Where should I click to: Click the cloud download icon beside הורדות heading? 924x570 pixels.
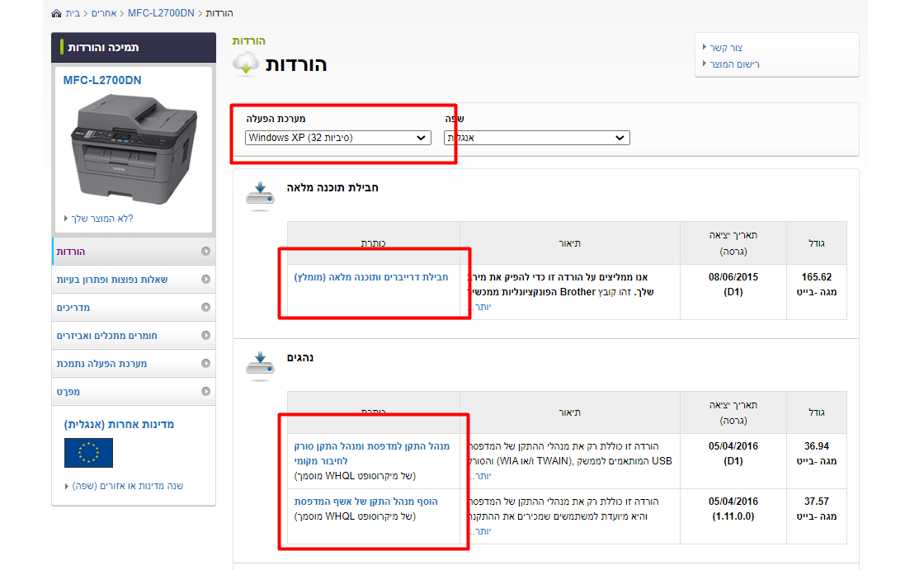(x=246, y=64)
